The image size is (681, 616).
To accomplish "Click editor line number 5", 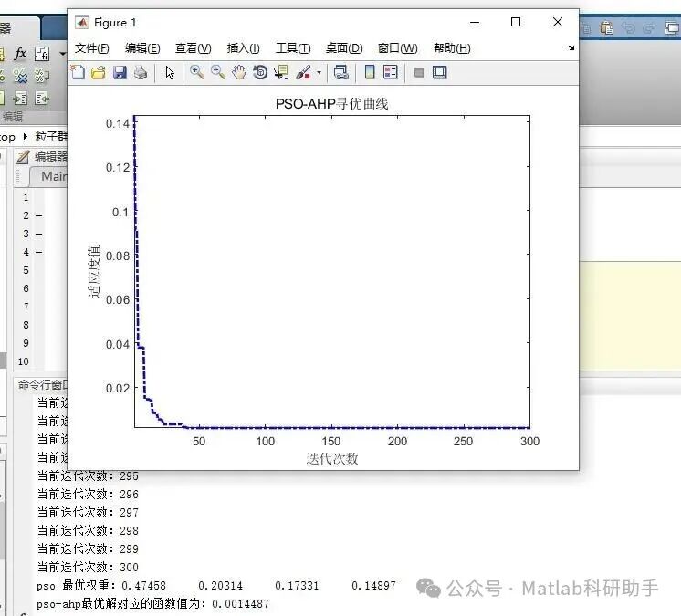I will coord(26,270).
